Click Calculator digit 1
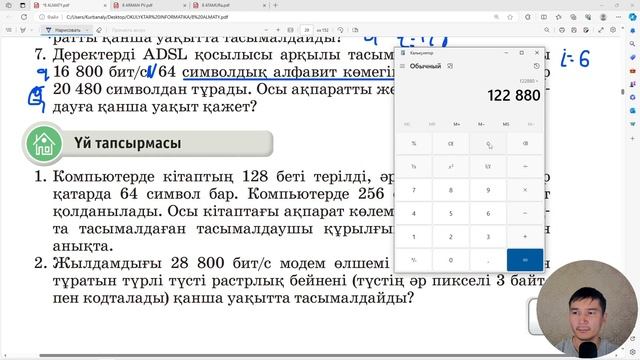This screenshot has width=640, height=360. coord(413,237)
